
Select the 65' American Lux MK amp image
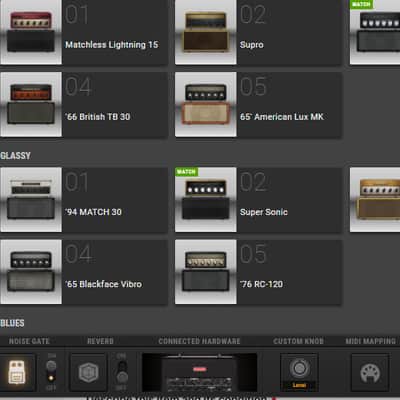point(206,104)
